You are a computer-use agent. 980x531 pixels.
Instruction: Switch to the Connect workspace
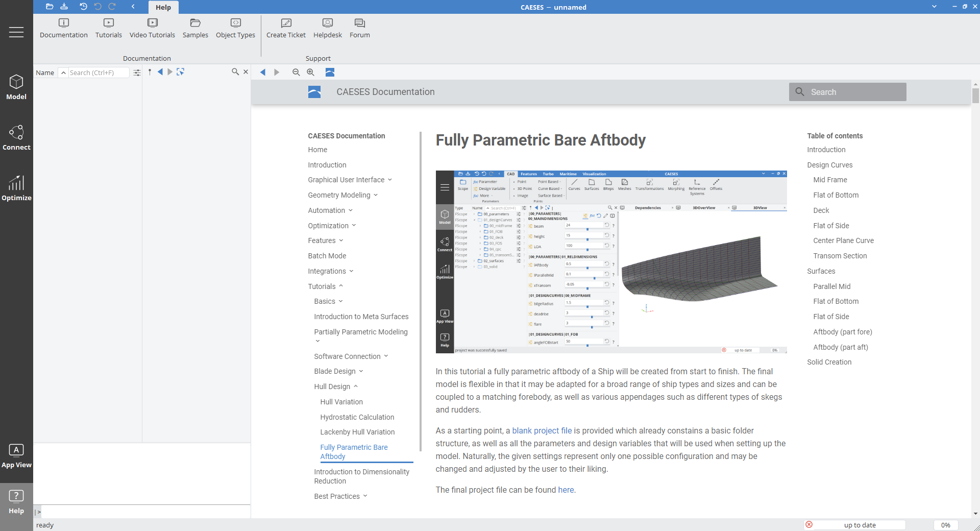(x=16, y=138)
